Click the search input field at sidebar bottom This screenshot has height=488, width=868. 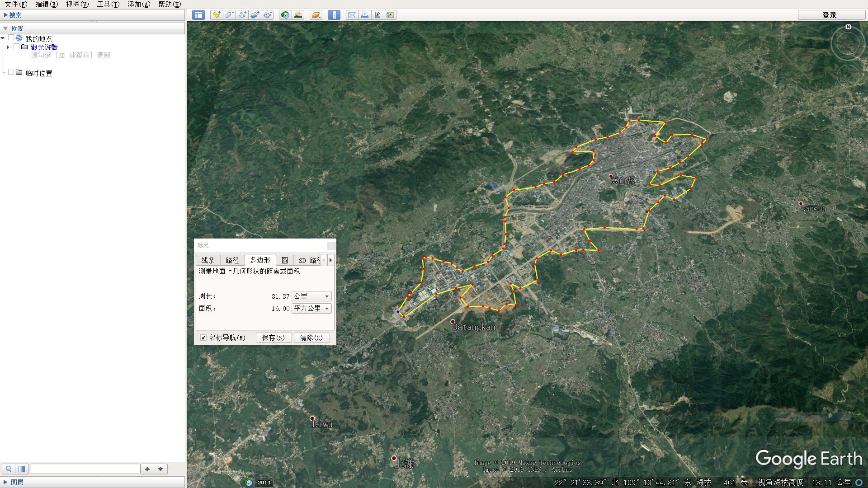coord(86,469)
